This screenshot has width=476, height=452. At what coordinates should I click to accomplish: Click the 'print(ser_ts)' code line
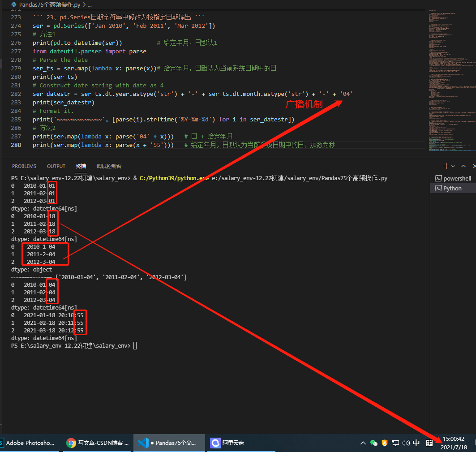(55, 77)
